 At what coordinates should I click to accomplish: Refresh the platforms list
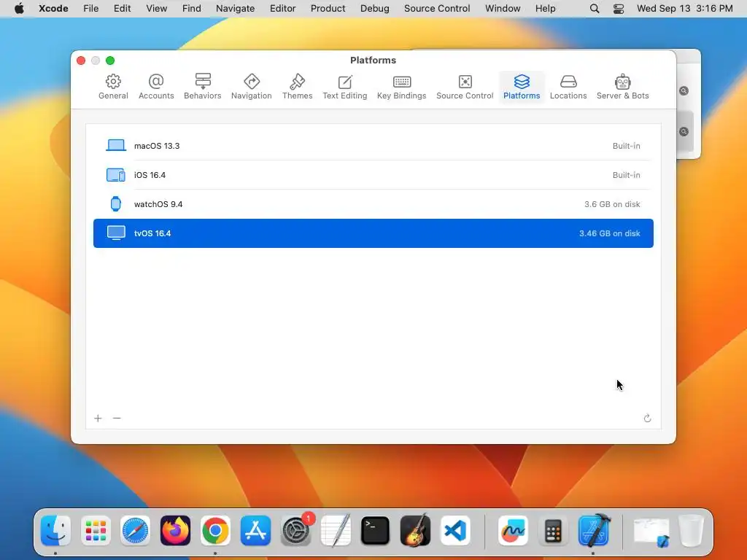coord(647,418)
